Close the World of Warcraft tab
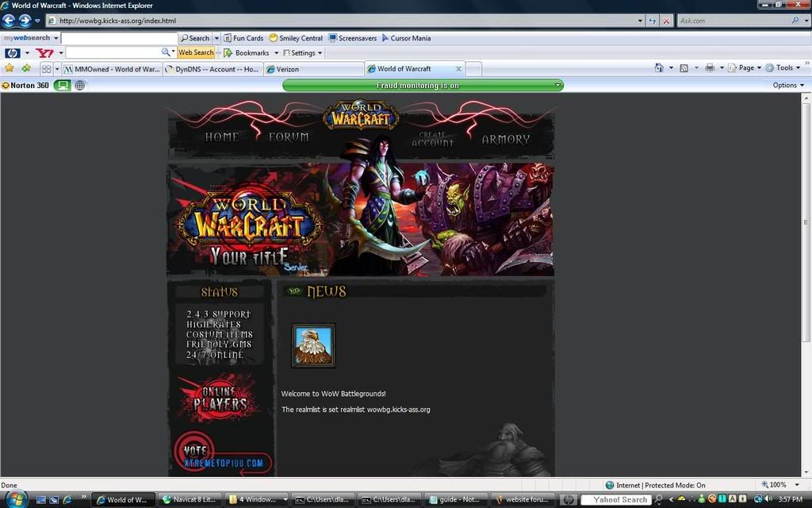This screenshot has height=508, width=812. [458, 68]
